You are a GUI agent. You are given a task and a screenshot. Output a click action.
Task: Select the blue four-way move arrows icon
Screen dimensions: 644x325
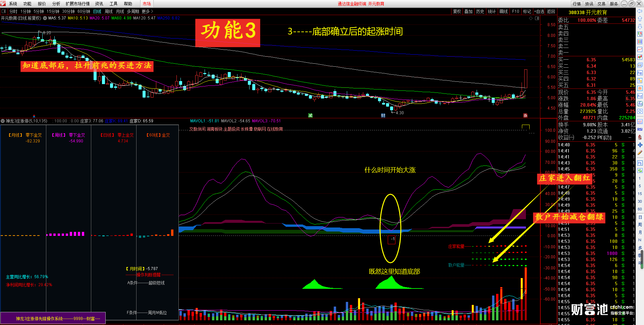(640, 145)
